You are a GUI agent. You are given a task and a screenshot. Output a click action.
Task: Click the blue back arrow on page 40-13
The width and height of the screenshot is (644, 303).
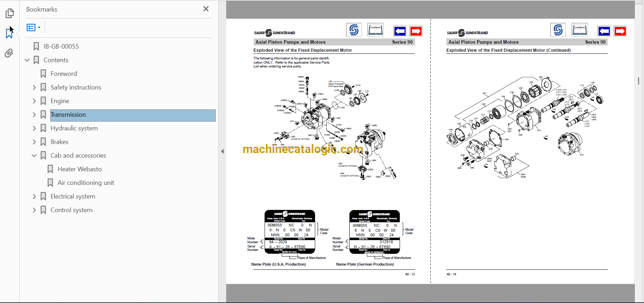(x=400, y=31)
